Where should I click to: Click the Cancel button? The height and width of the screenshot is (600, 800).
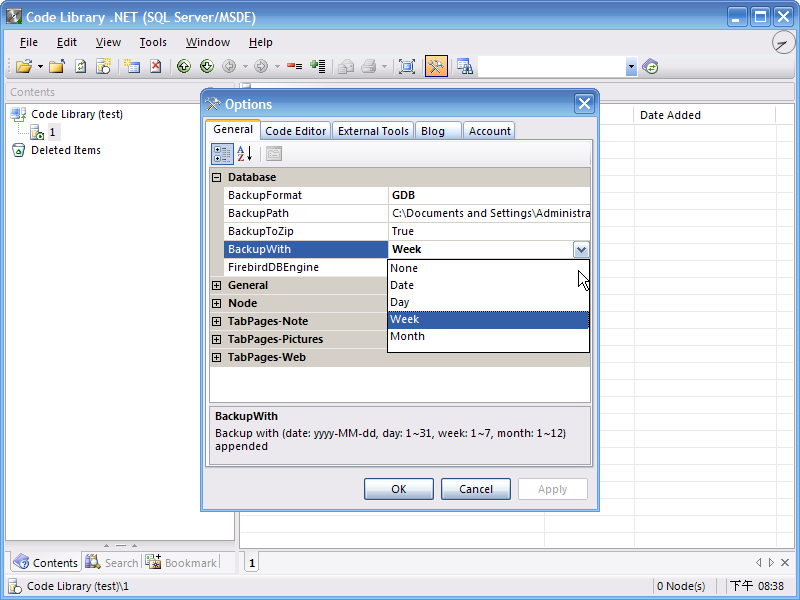click(476, 489)
